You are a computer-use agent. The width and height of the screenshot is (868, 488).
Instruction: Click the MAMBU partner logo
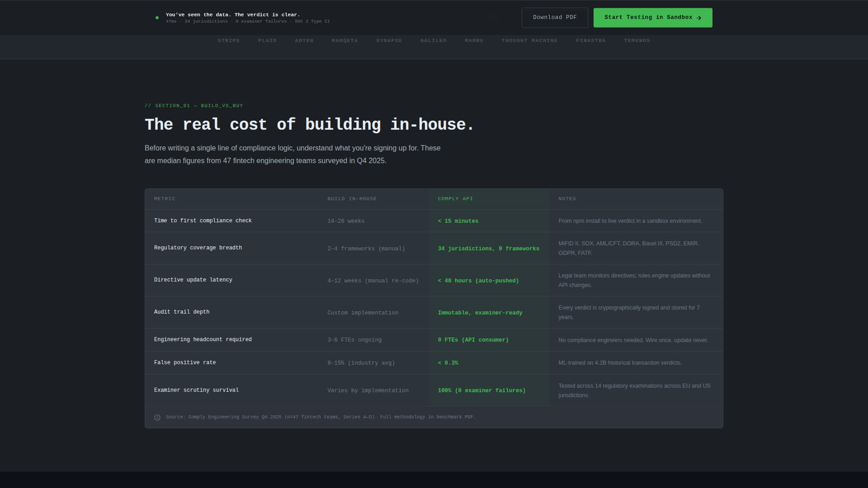tap(474, 40)
